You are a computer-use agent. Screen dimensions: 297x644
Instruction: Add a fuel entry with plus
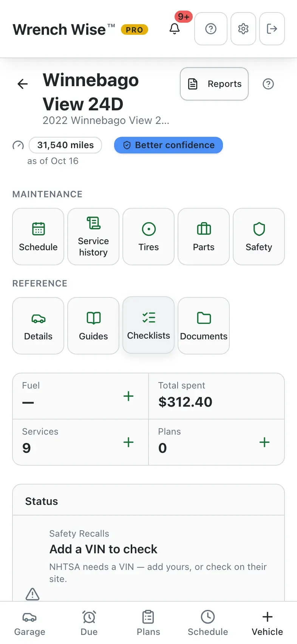[x=128, y=396]
